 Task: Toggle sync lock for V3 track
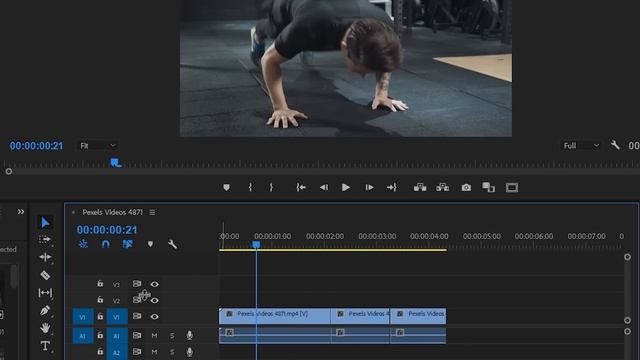(x=137, y=284)
